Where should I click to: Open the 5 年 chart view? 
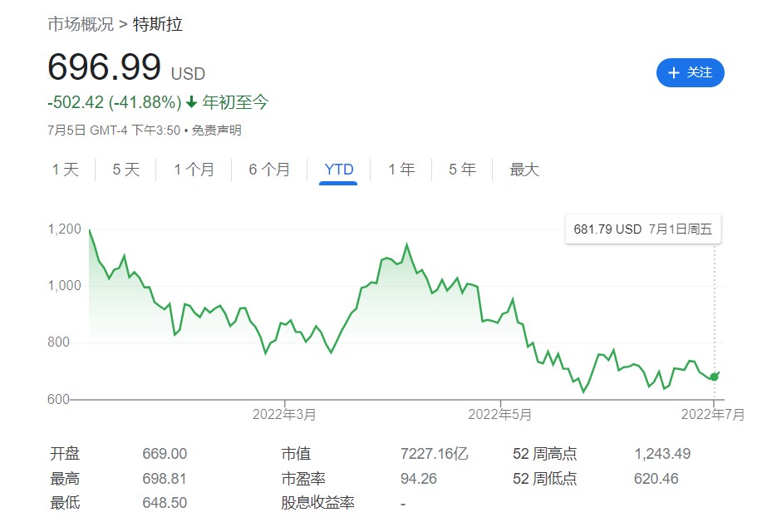tap(462, 170)
